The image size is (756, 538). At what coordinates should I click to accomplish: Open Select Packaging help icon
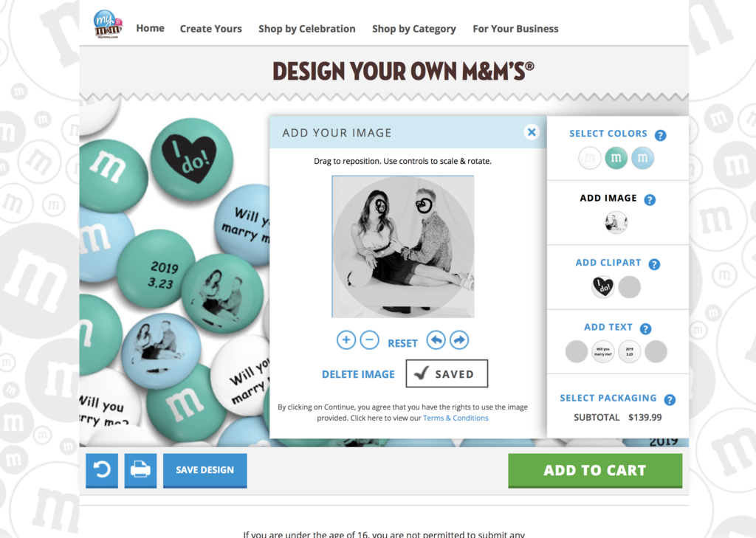pos(669,400)
